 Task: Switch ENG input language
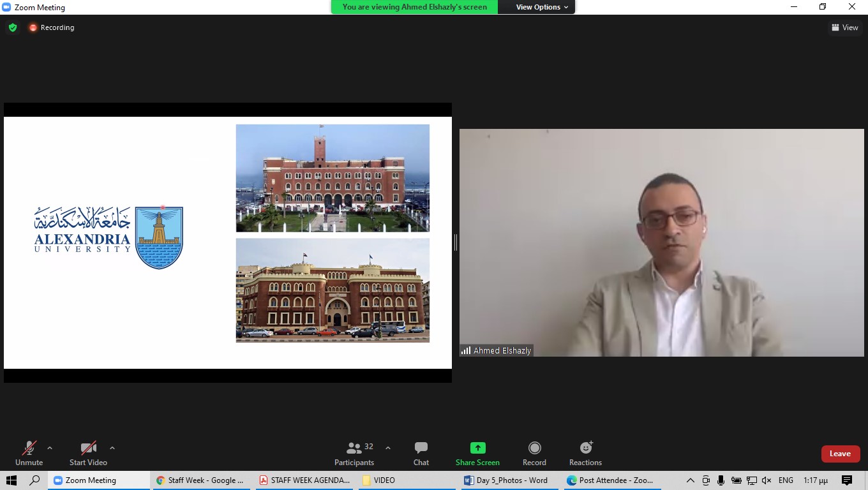click(x=786, y=480)
